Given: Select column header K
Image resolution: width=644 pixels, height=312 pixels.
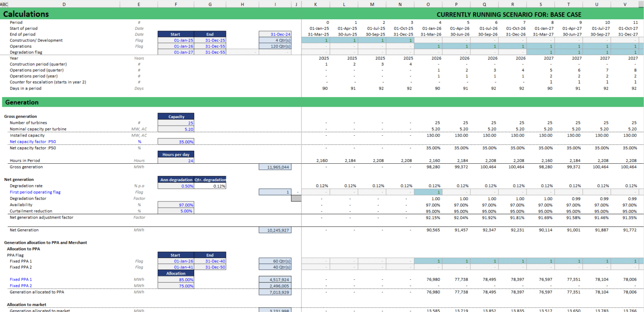Looking at the screenshot, I should (x=315, y=4).
